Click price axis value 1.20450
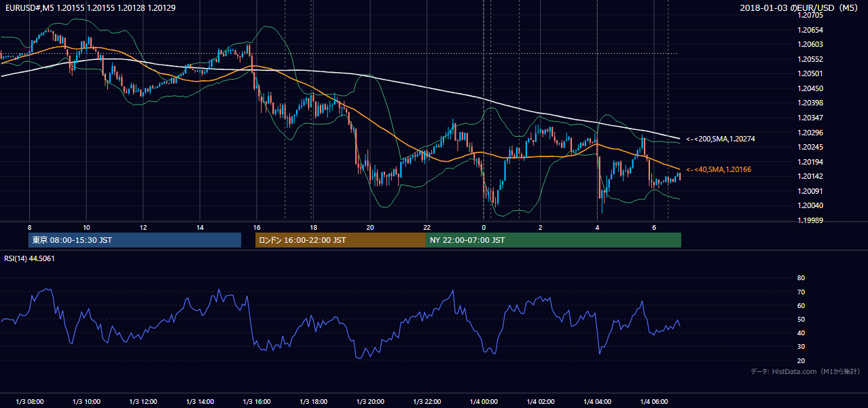 coord(811,88)
